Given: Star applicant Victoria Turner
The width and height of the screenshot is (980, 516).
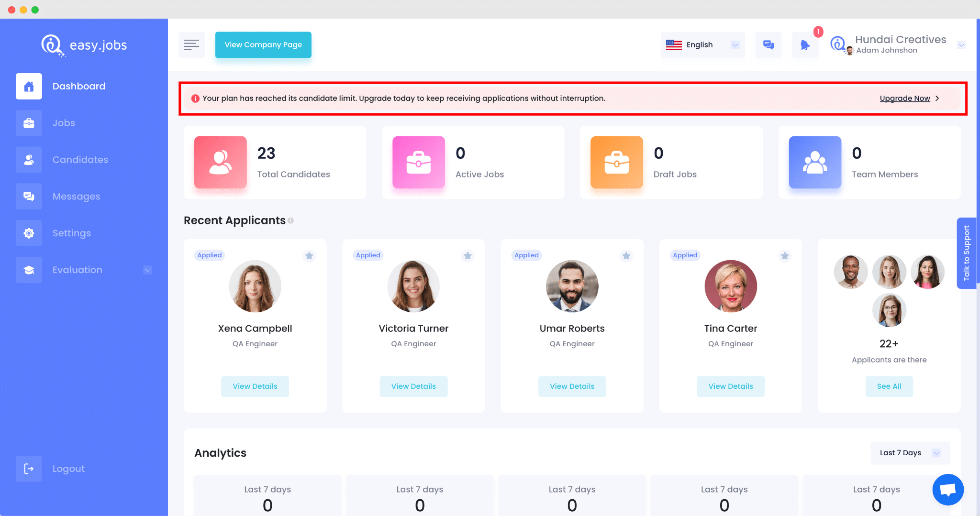Looking at the screenshot, I should (468, 256).
